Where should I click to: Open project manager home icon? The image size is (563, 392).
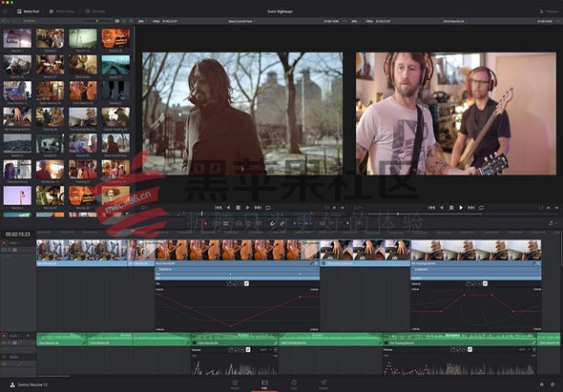point(542,384)
